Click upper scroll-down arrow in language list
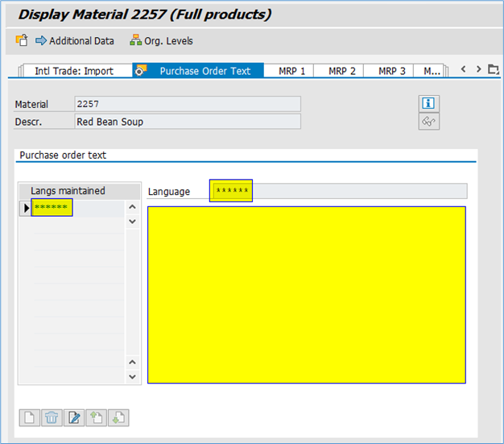504x444 pixels. (132, 222)
